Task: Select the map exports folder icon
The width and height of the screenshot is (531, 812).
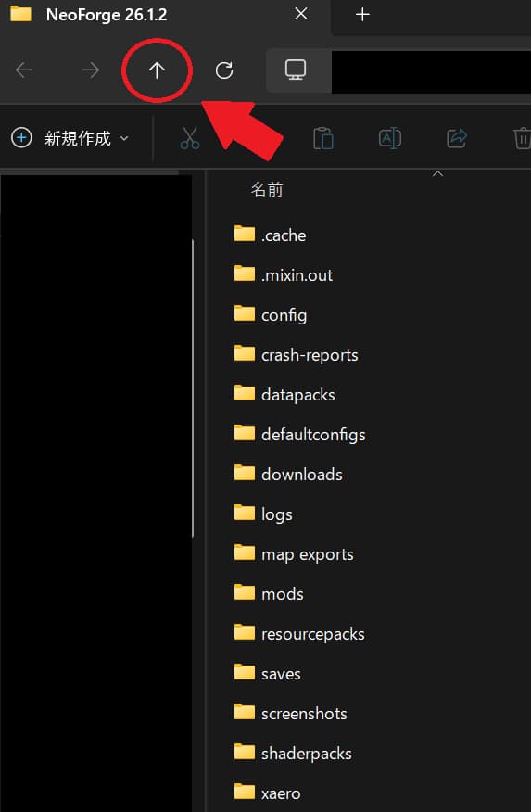Action: pyautogui.click(x=245, y=553)
